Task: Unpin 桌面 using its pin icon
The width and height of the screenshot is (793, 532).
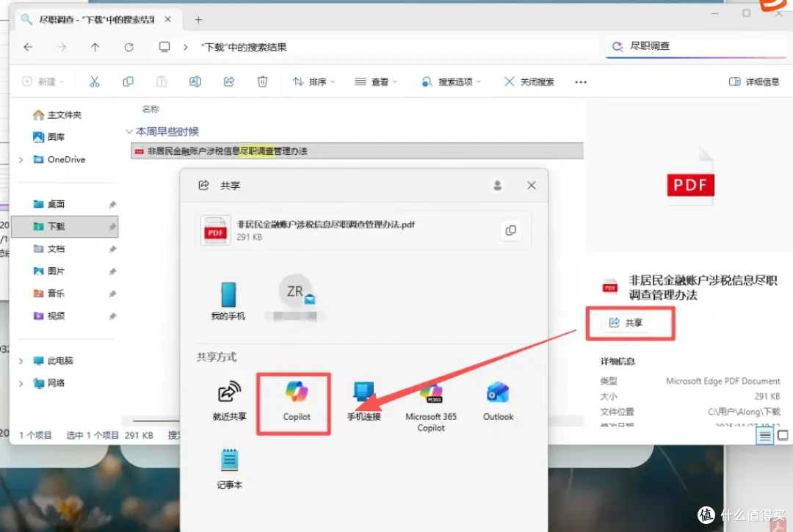Action: pos(112,205)
